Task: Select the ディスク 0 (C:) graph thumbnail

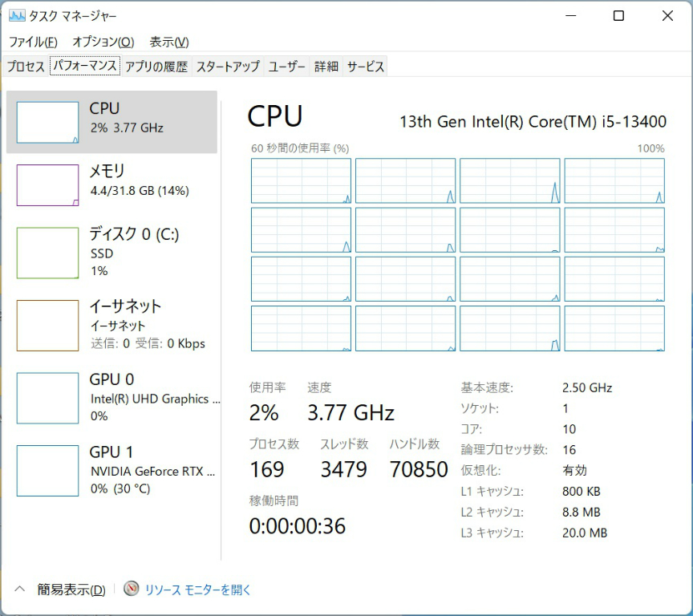Action: click(48, 253)
